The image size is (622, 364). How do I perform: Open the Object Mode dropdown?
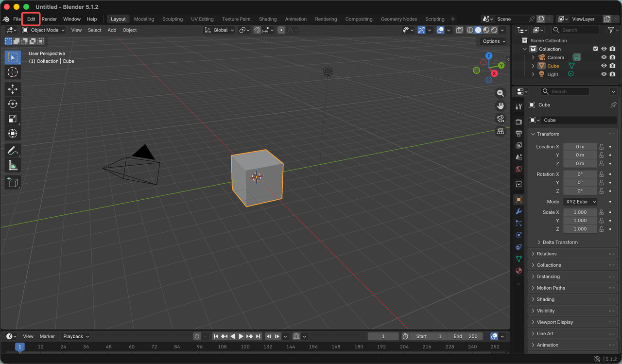pos(44,30)
